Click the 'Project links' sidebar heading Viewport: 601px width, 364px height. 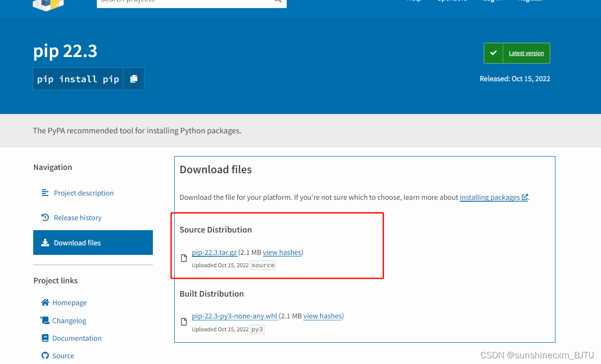[56, 280]
